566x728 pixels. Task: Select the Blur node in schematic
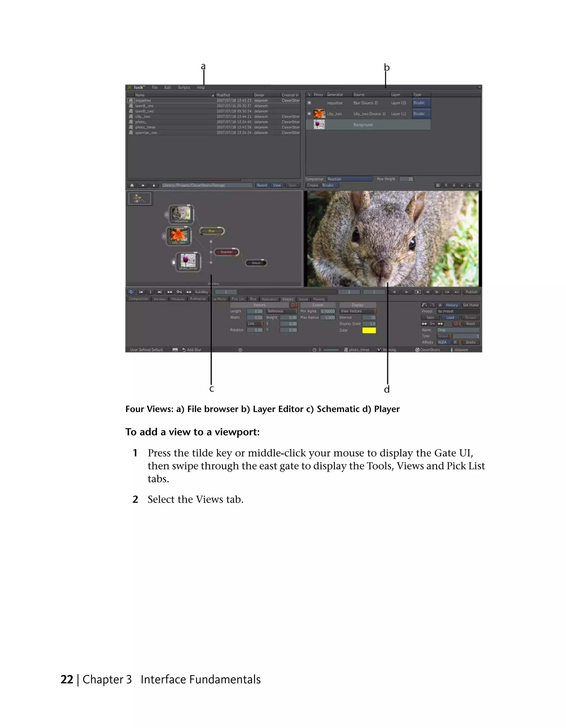(212, 231)
